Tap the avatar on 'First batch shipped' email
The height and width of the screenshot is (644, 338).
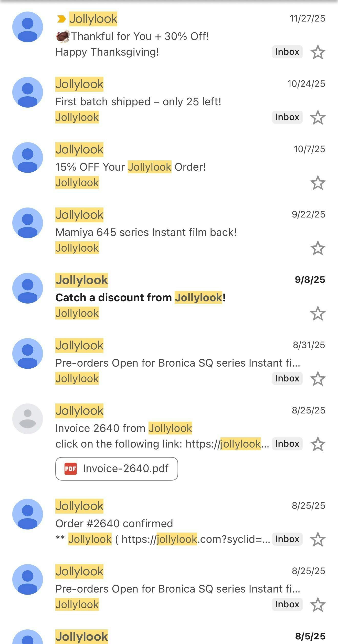[28, 92]
